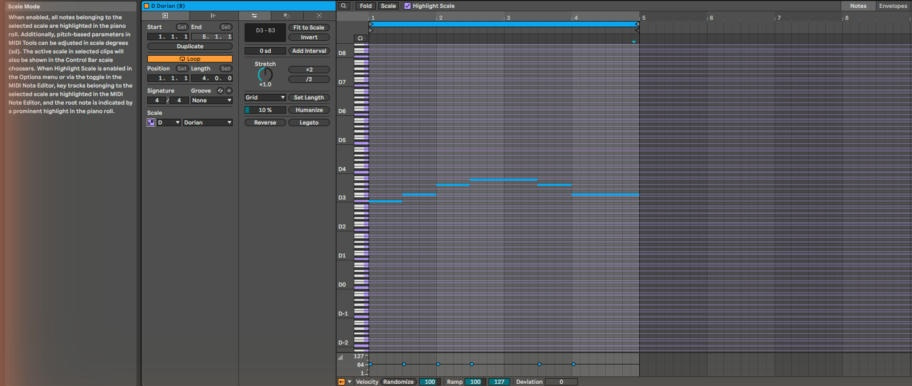Click the orange lane toggle icon near Velocity
This screenshot has height=386, width=912.
(341, 382)
